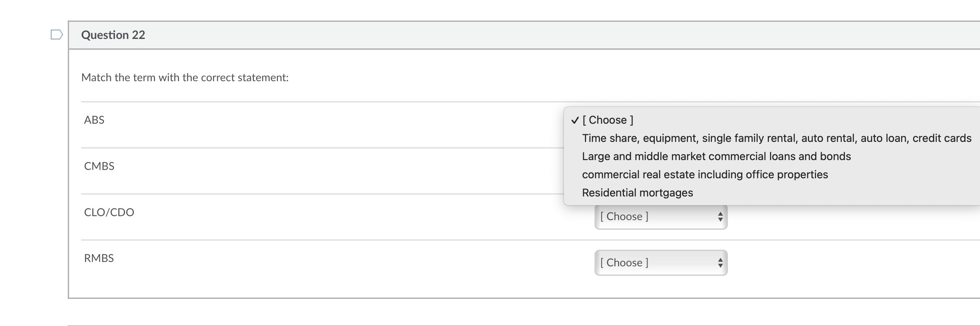Select the "Residential mortgages" option
Viewport: 980px width, 326px height.
point(637,193)
